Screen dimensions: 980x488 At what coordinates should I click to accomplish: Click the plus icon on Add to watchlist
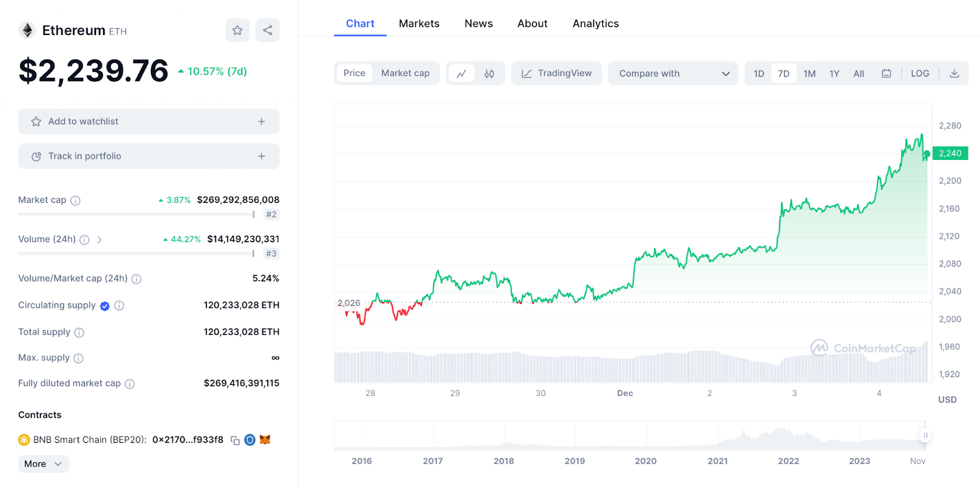click(262, 121)
